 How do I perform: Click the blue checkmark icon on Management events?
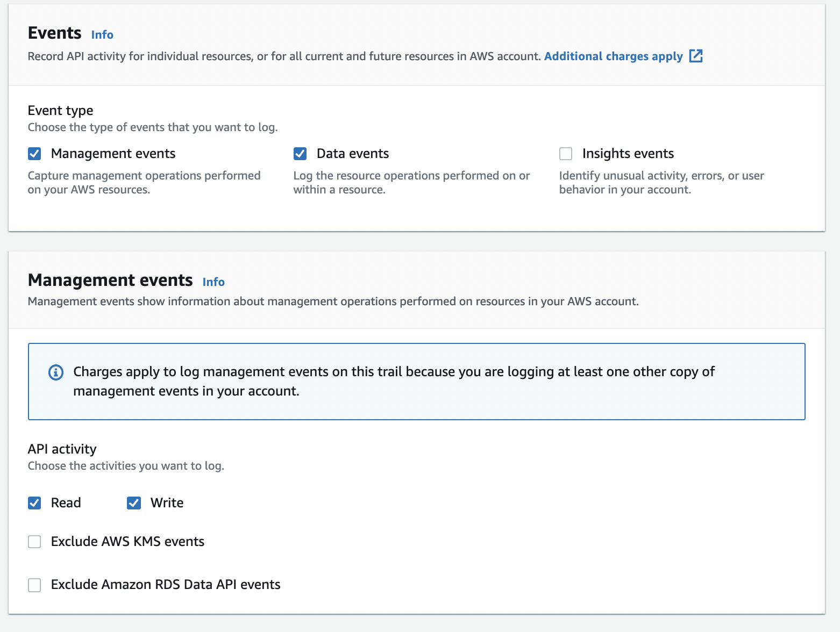coord(34,154)
